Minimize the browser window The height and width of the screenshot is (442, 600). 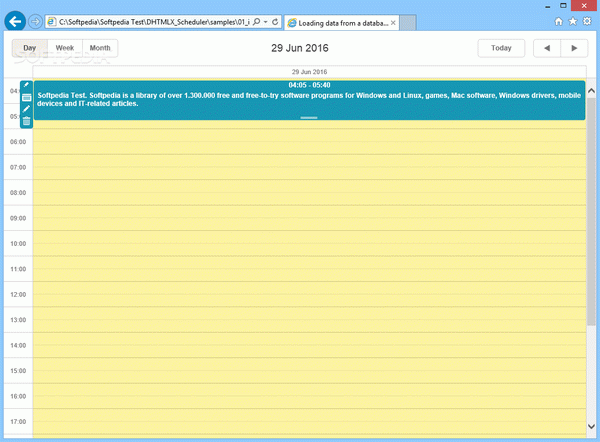pos(548,6)
